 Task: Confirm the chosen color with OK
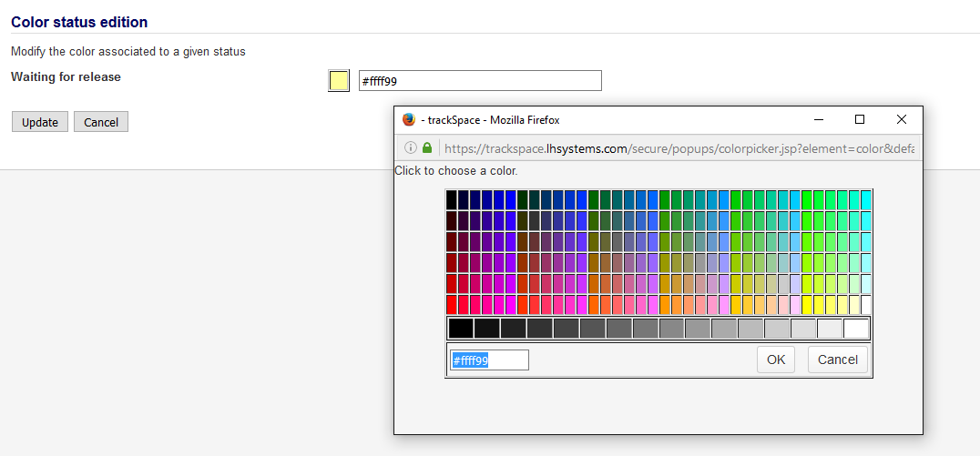[x=776, y=360]
